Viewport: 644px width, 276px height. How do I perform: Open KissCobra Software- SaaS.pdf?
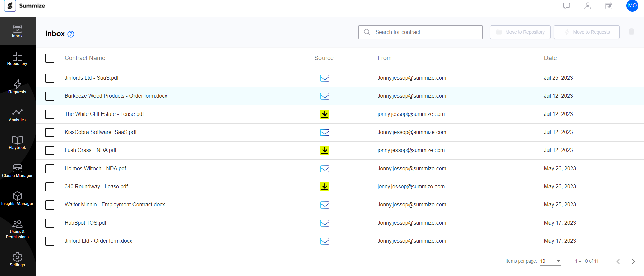[x=101, y=132]
